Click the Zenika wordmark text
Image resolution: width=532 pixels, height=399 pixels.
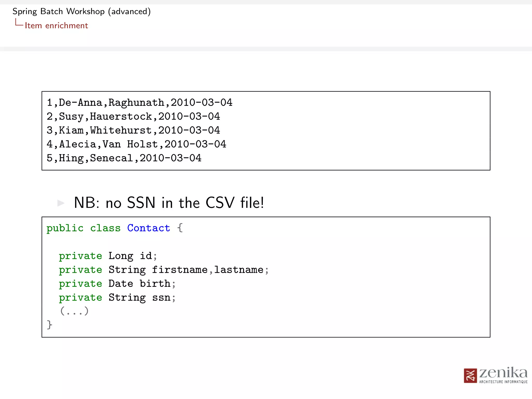click(503, 373)
